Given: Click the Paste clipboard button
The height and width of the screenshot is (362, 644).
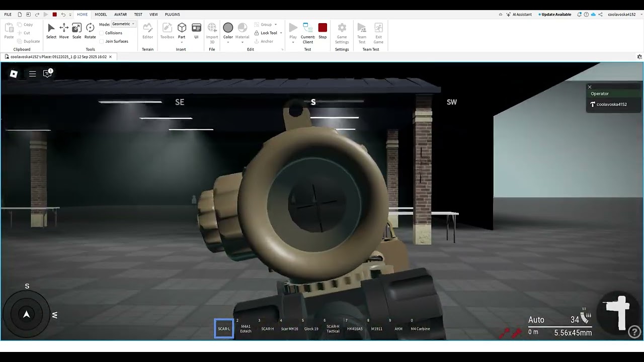Looking at the screenshot, I should (9, 31).
